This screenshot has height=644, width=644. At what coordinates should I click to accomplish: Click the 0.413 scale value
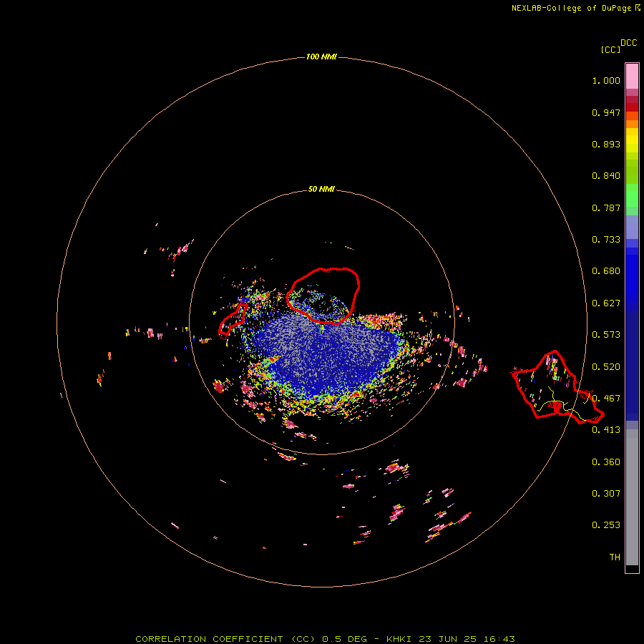(x=606, y=430)
